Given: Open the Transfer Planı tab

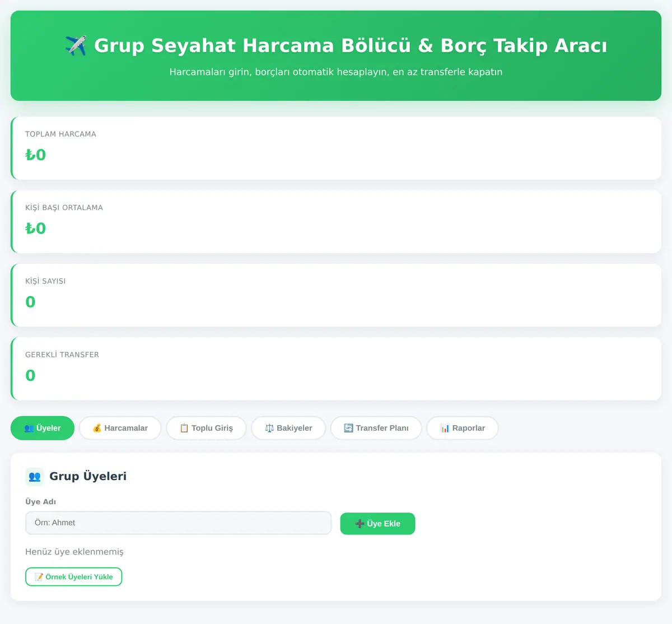Looking at the screenshot, I should tap(376, 428).
